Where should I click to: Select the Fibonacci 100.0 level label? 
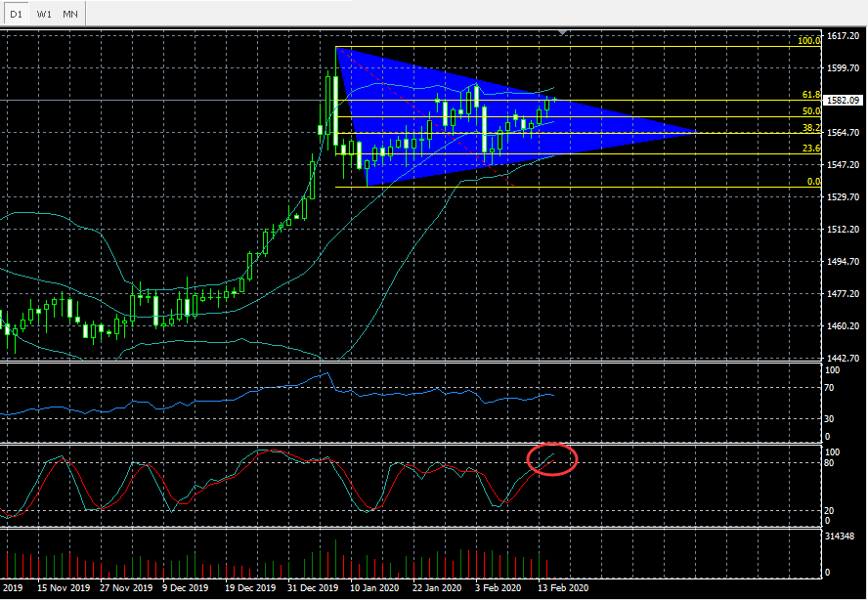[x=808, y=41]
